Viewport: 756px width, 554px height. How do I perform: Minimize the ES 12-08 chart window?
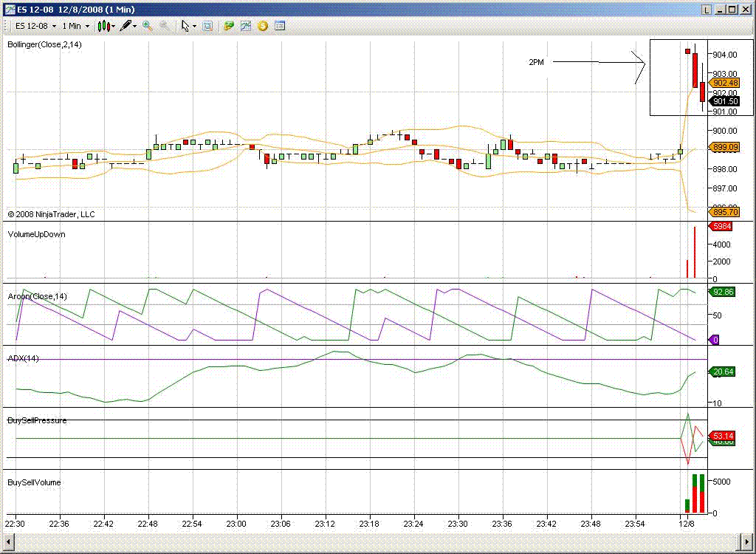click(721, 10)
